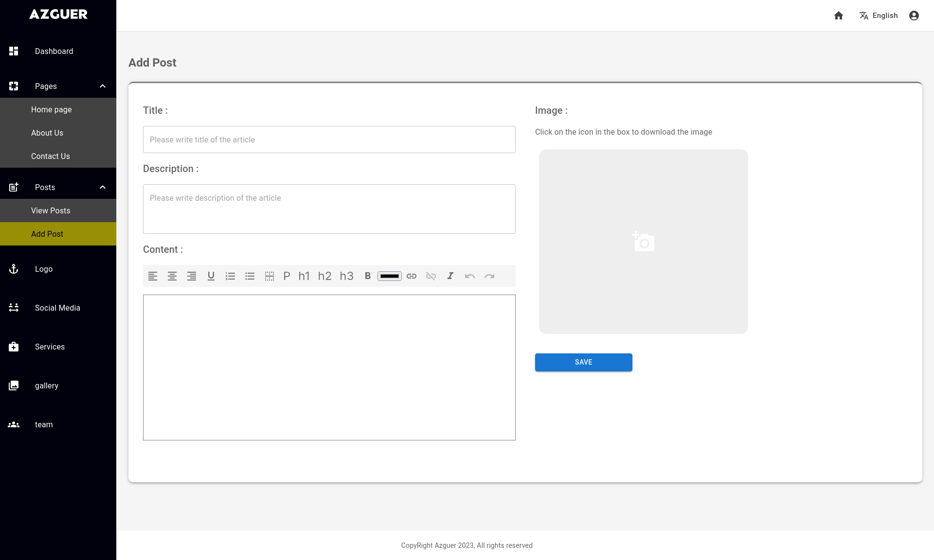Open Social Media in sidebar

(x=57, y=308)
